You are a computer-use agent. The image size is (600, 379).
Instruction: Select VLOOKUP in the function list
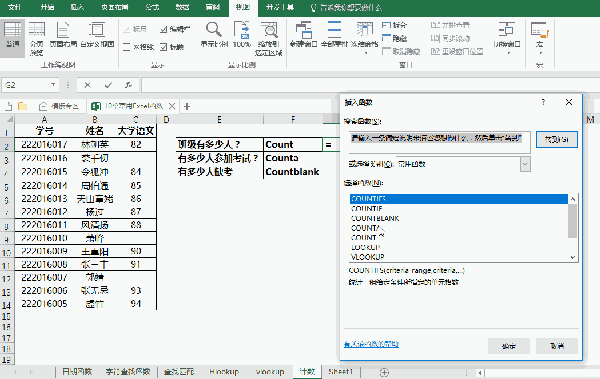(x=459, y=257)
